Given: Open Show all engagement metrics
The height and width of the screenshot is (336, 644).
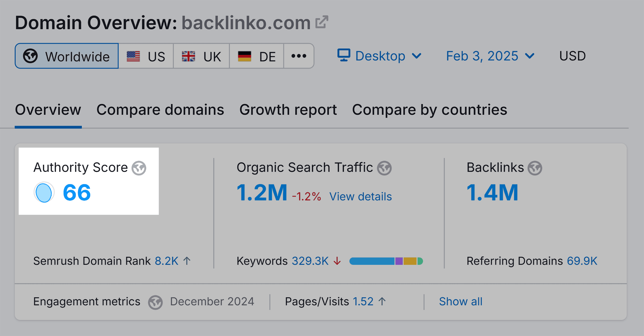Looking at the screenshot, I should point(461,301).
